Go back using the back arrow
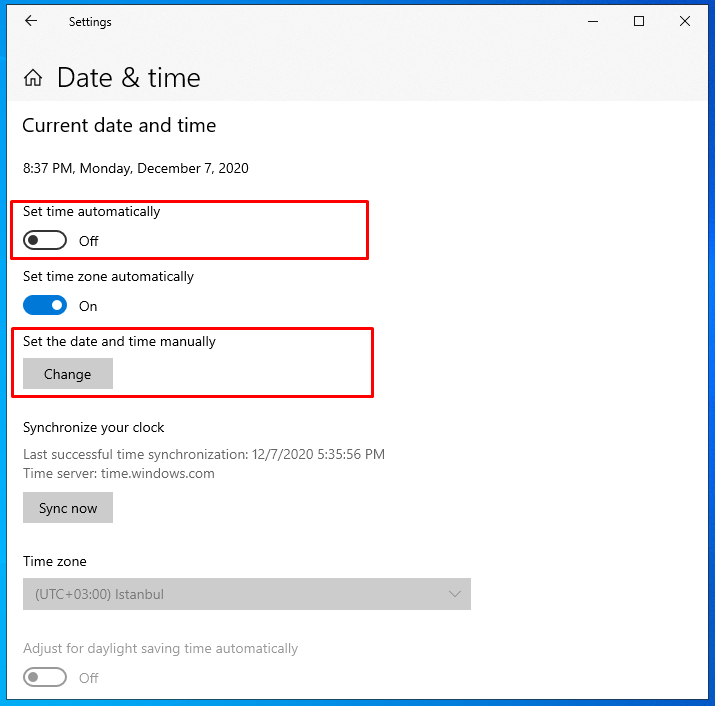 tap(31, 21)
